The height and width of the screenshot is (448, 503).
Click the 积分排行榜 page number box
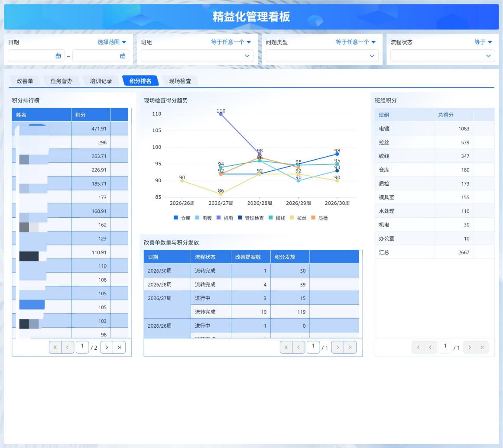[x=82, y=347]
